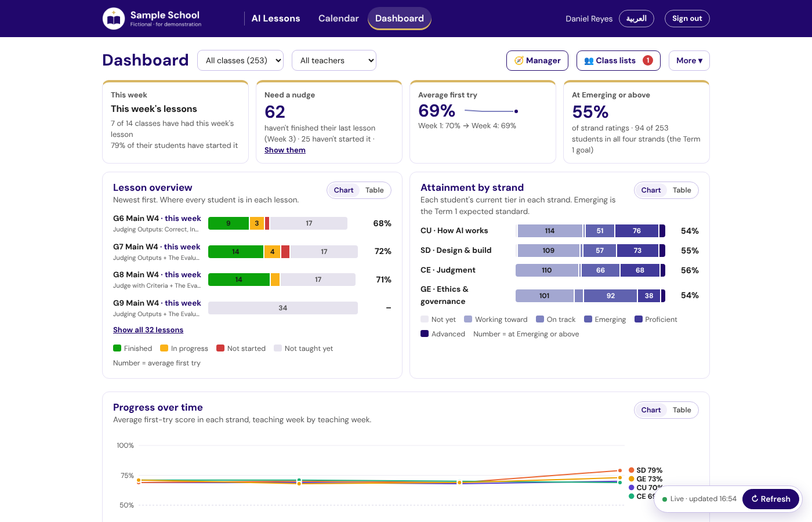Screen dimensions: 812x522
Task: Click the green Finished legend swatch
Action: pos(117,348)
